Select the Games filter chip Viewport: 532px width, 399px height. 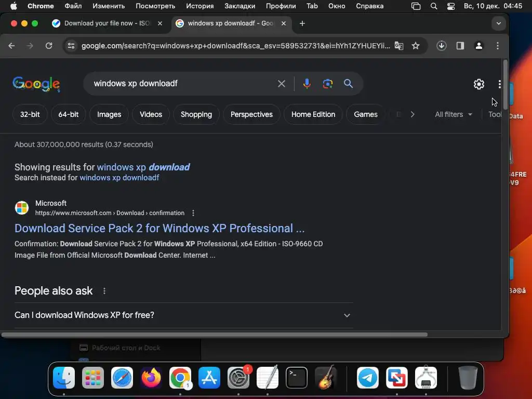click(365, 114)
